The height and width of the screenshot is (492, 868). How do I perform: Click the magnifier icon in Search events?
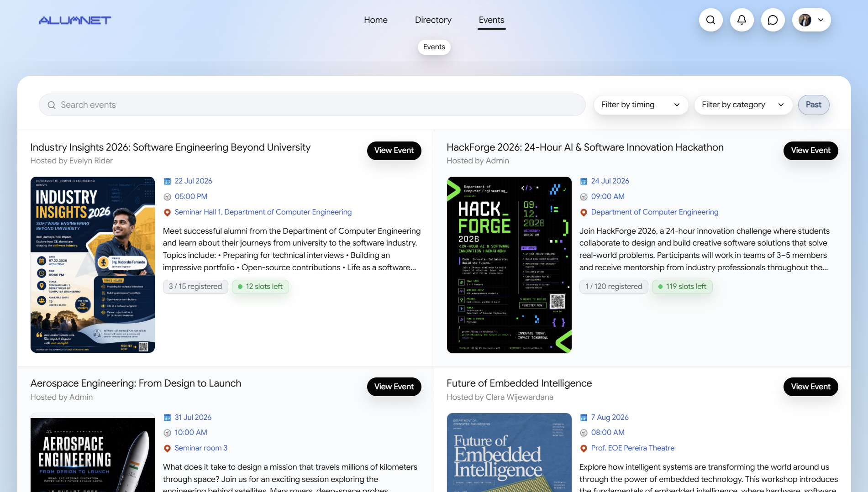click(x=52, y=105)
